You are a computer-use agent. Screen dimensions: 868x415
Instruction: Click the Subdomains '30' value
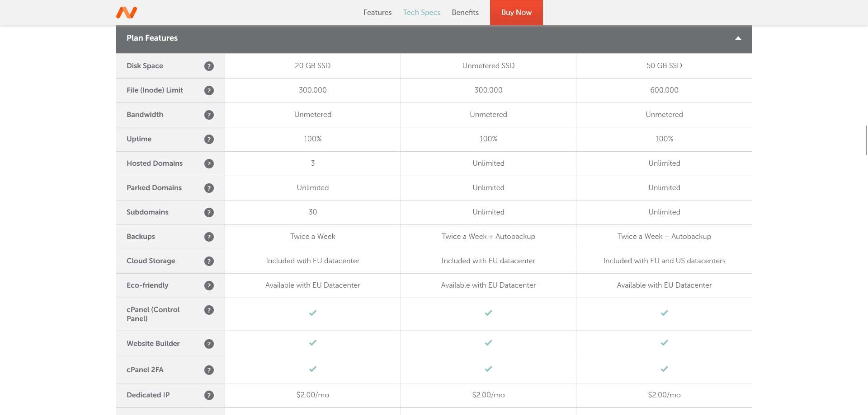pyautogui.click(x=313, y=212)
